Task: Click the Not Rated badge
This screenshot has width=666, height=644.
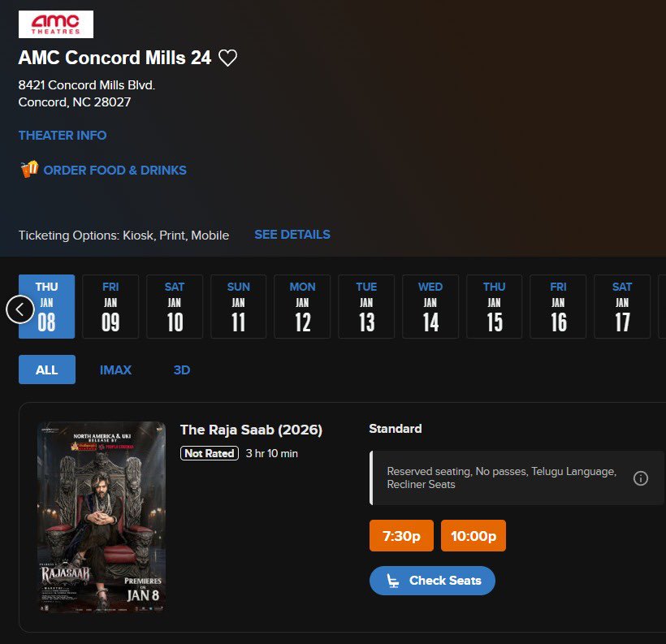Action: 210,453
